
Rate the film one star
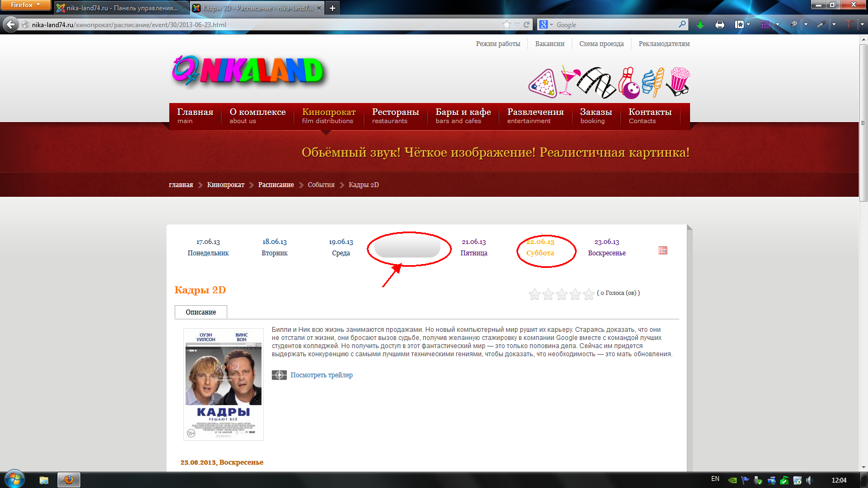pyautogui.click(x=534, y=294)
